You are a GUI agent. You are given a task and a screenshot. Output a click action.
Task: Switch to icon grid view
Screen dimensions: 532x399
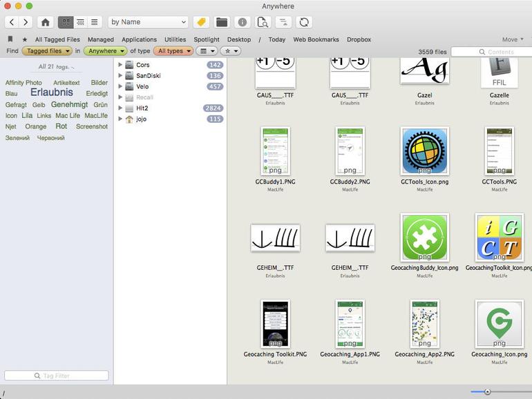(66, 22)
